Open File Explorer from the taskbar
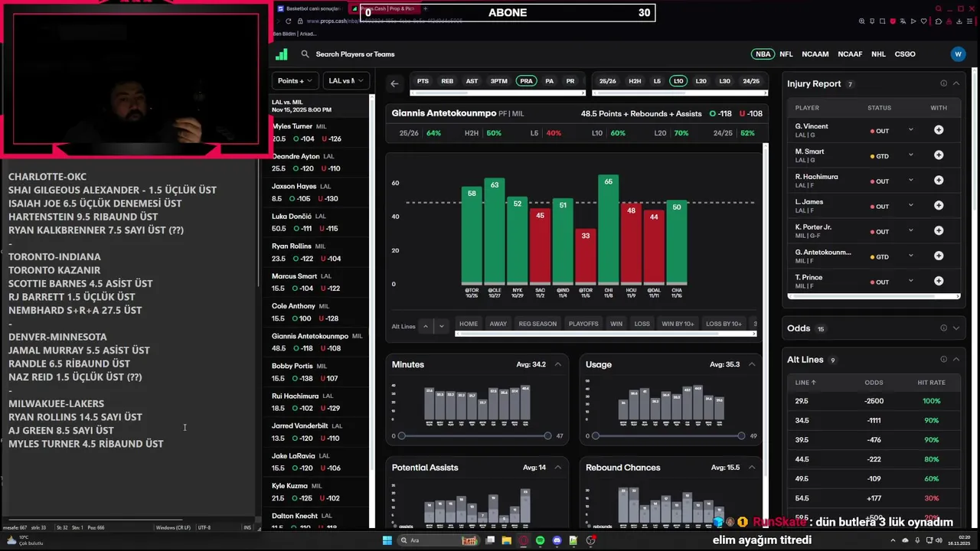Image resolution: width=980 pixels, height=551 pixels. point(507,540)
